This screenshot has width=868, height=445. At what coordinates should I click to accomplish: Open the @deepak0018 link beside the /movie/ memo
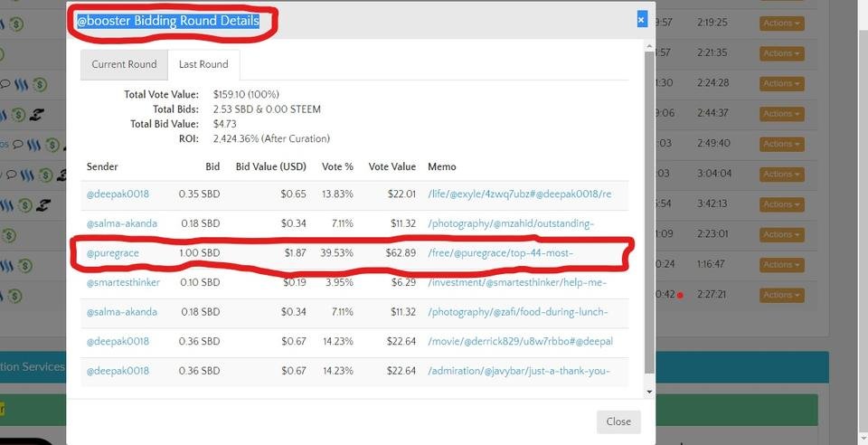pyautogui.click(x=118, y=341)
